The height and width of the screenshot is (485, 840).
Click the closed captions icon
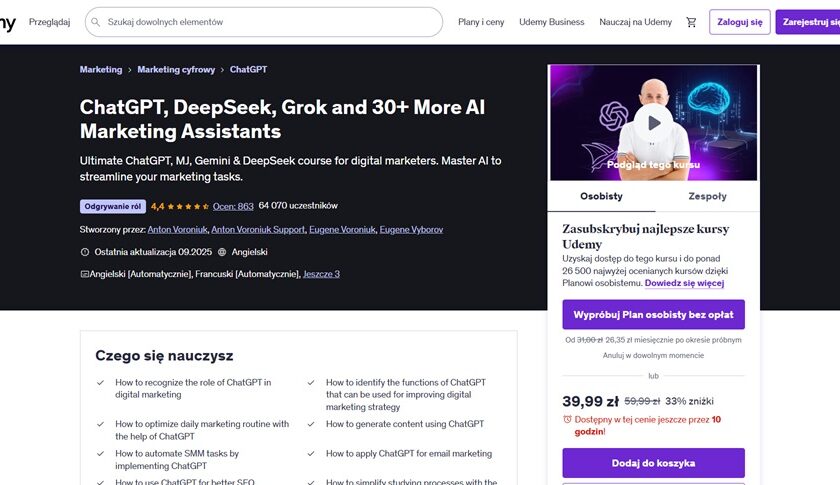click(x=84, y=274)
